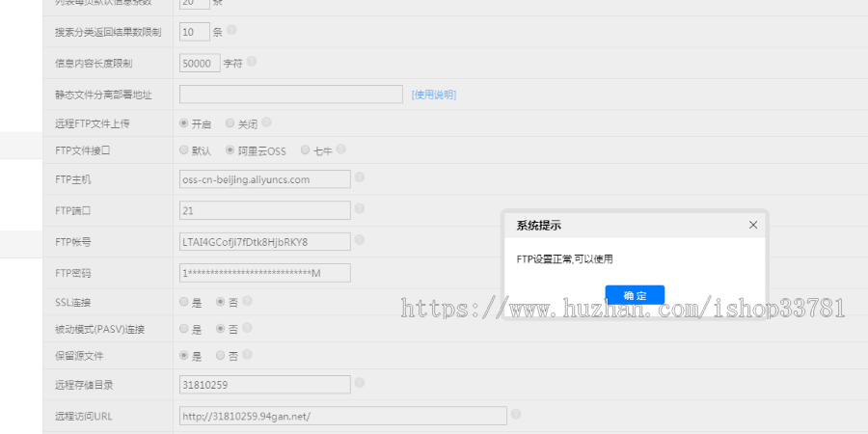
Task: Click help icon beside 远程访问URL field
Action: (515, 414)
